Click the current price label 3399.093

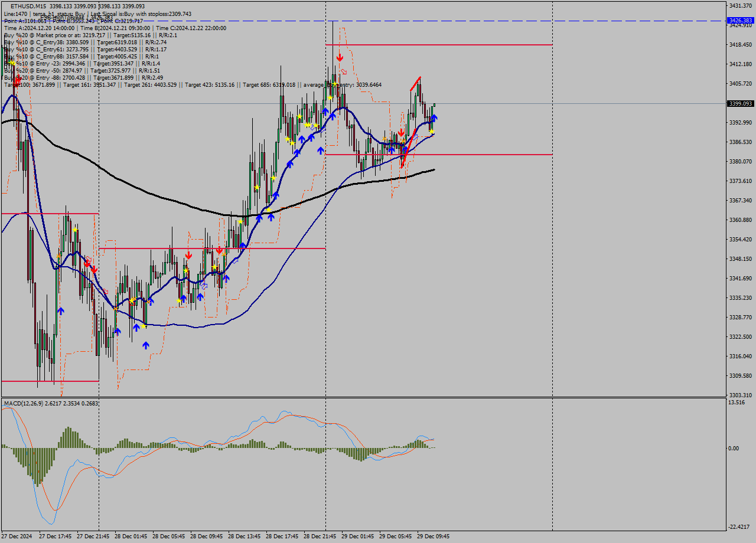(741, 103)
